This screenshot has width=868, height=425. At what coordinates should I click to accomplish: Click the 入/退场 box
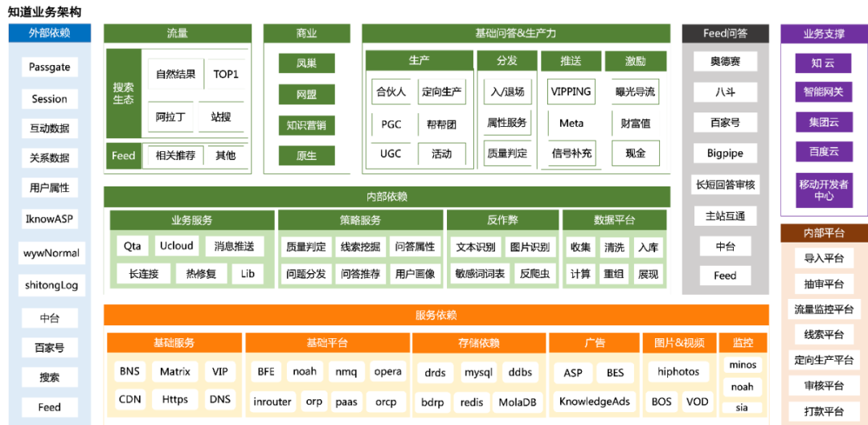pos(507,92)
